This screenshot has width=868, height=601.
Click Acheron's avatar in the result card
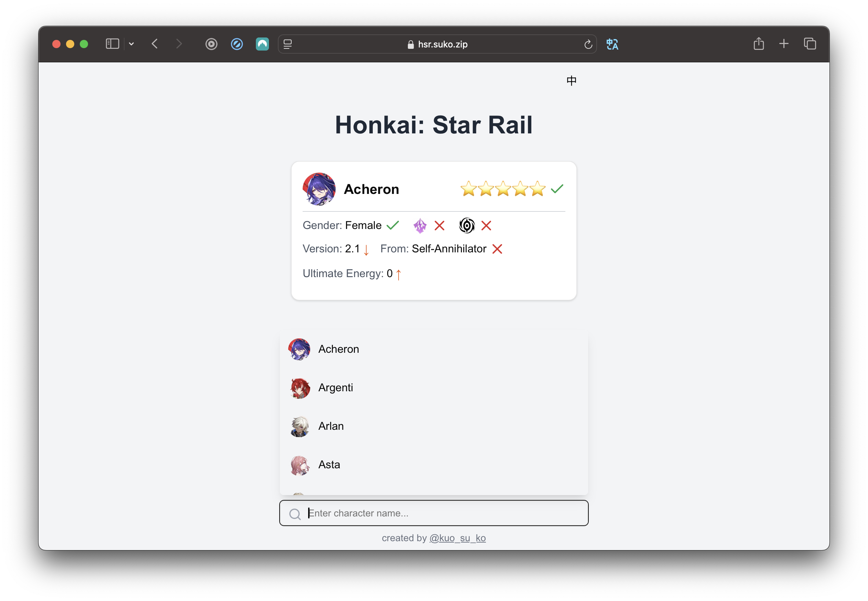click(319, 189)
